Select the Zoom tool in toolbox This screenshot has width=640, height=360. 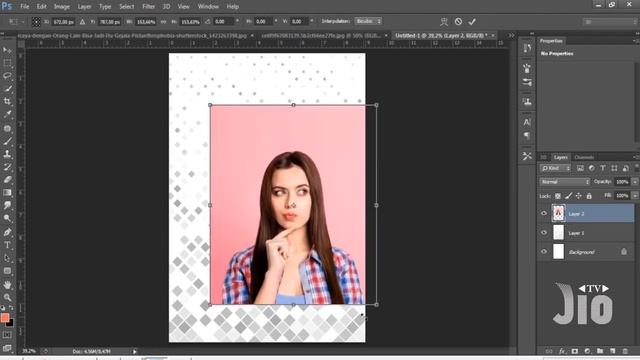7,297
